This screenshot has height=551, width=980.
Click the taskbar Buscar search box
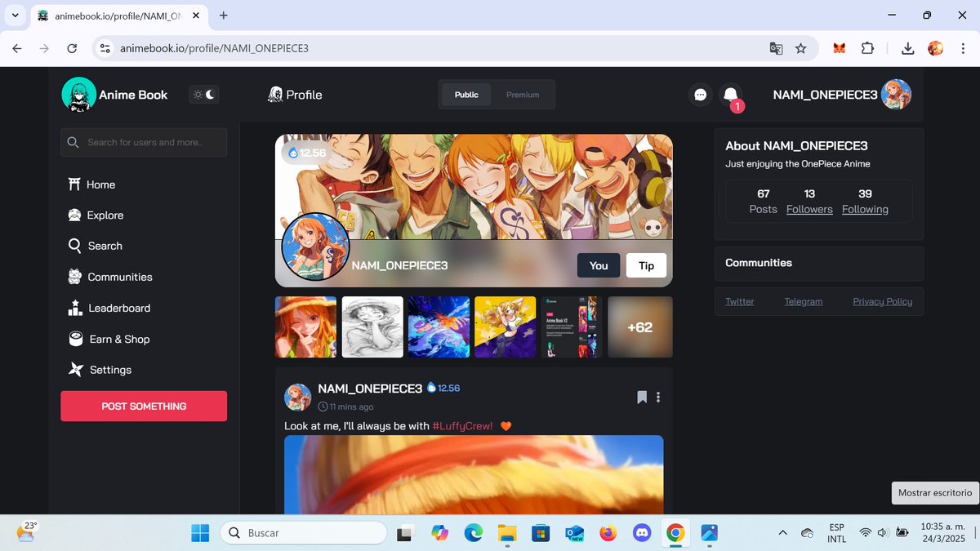pos(303,533)
